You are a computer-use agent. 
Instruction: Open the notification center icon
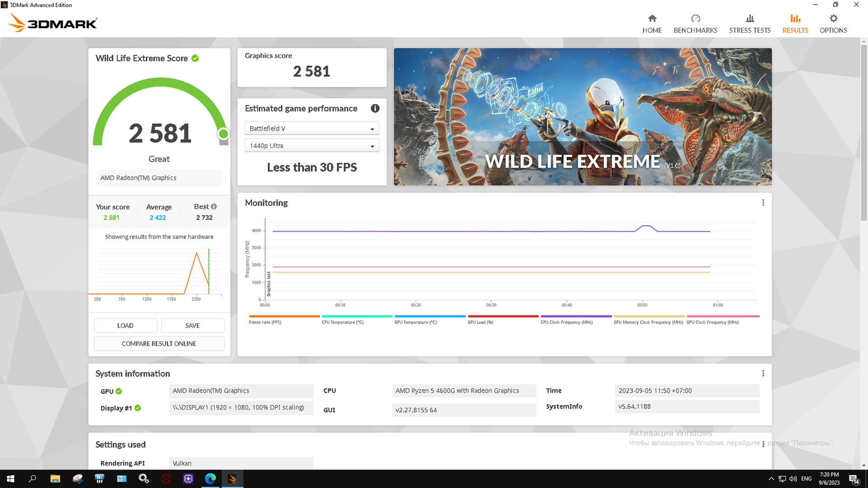[x=854, y=479]
